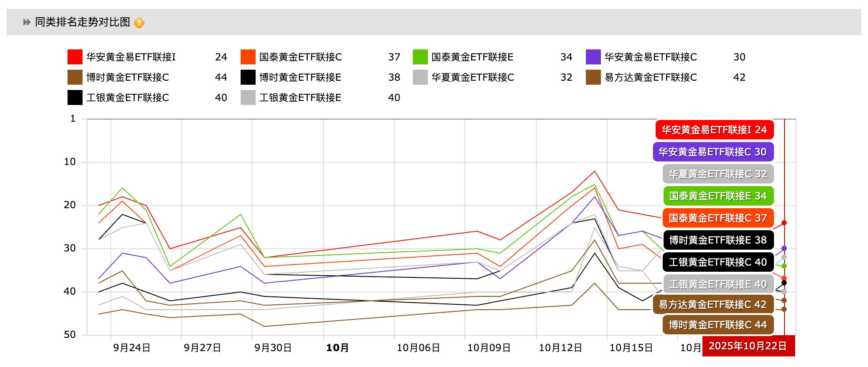The height and width of the screenshot is (367, 868).
Task: Click the purple swatch for 华安黄金易ETF联接C
Action: [593, 57]
